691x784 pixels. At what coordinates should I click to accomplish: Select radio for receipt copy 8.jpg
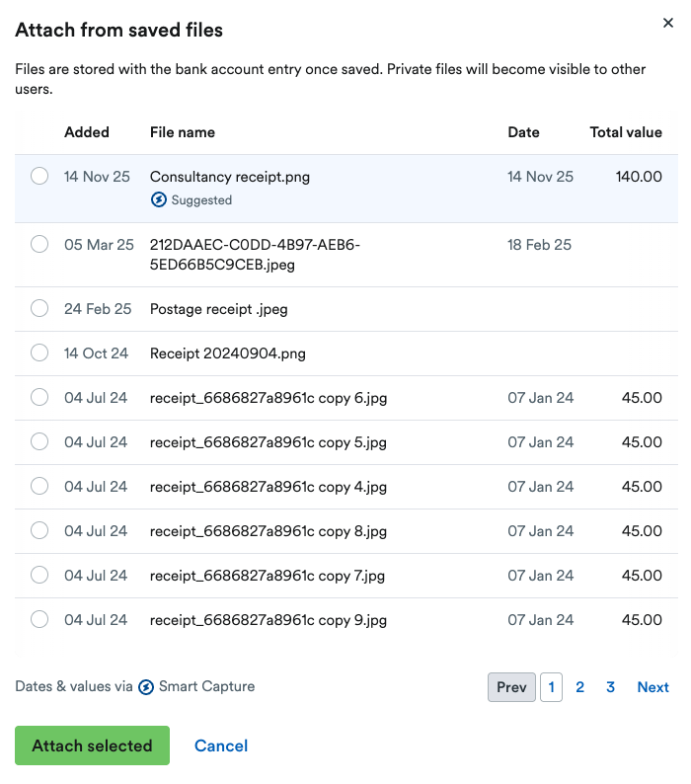pyautogui.click(x=39, y=530)
